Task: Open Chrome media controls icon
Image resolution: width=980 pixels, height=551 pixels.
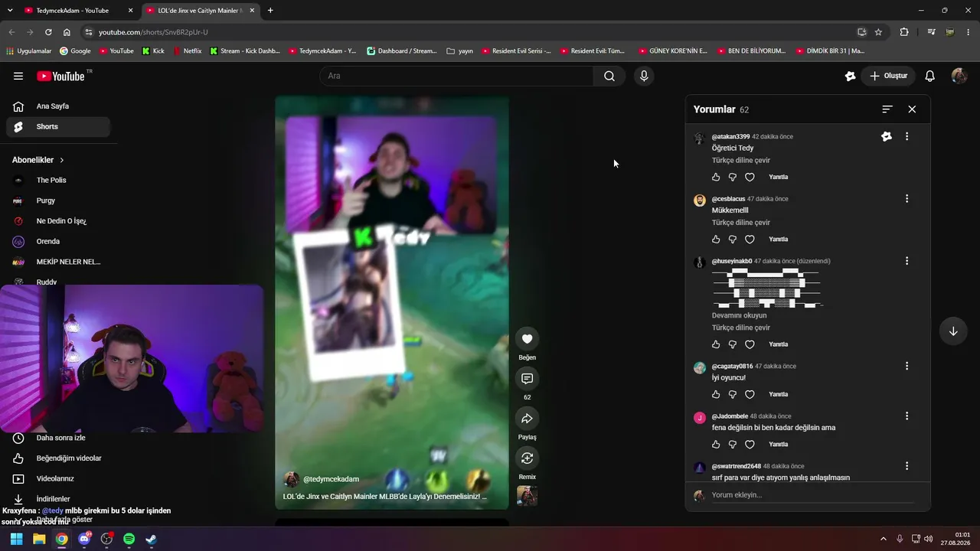Action: pyautogui.click(x=931, y=32)
